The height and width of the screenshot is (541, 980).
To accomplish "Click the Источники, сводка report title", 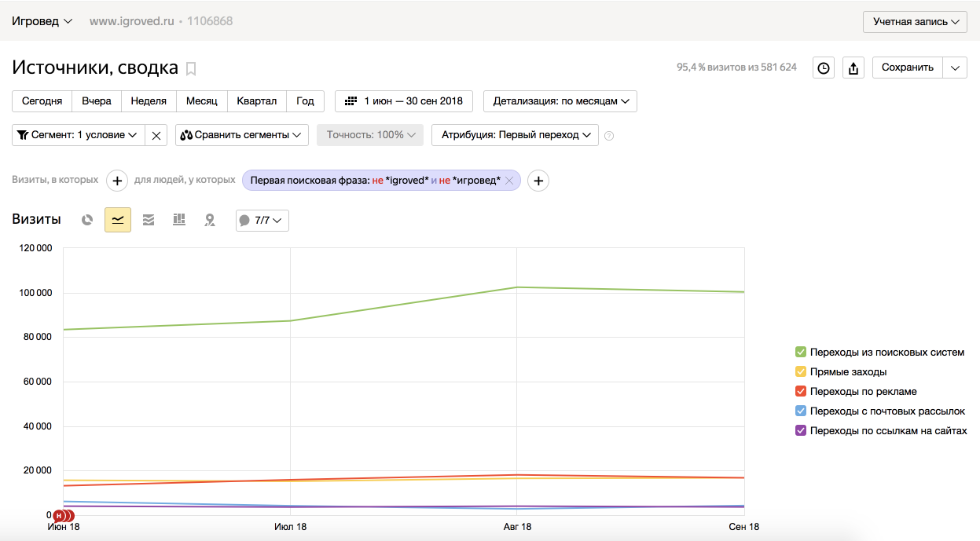I will (95, 68).
